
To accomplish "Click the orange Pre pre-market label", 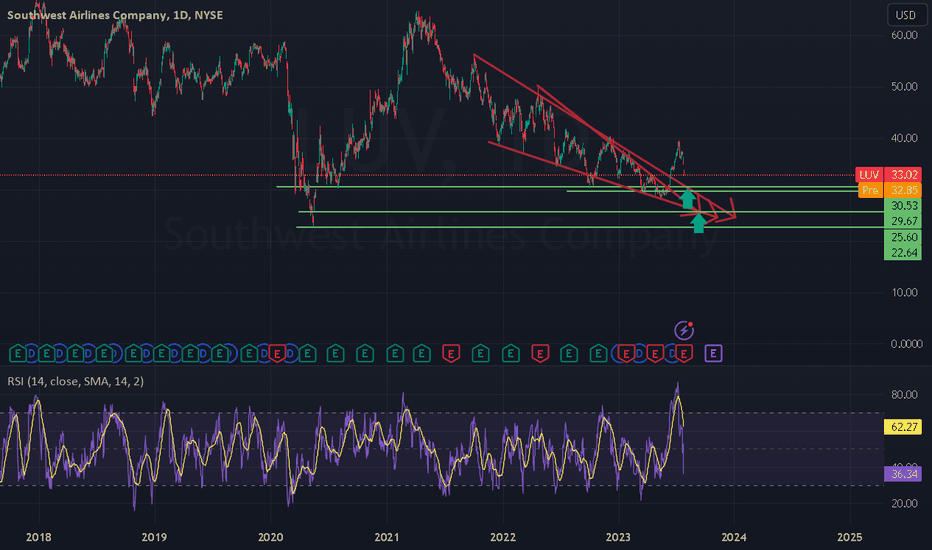I will 870,190.
